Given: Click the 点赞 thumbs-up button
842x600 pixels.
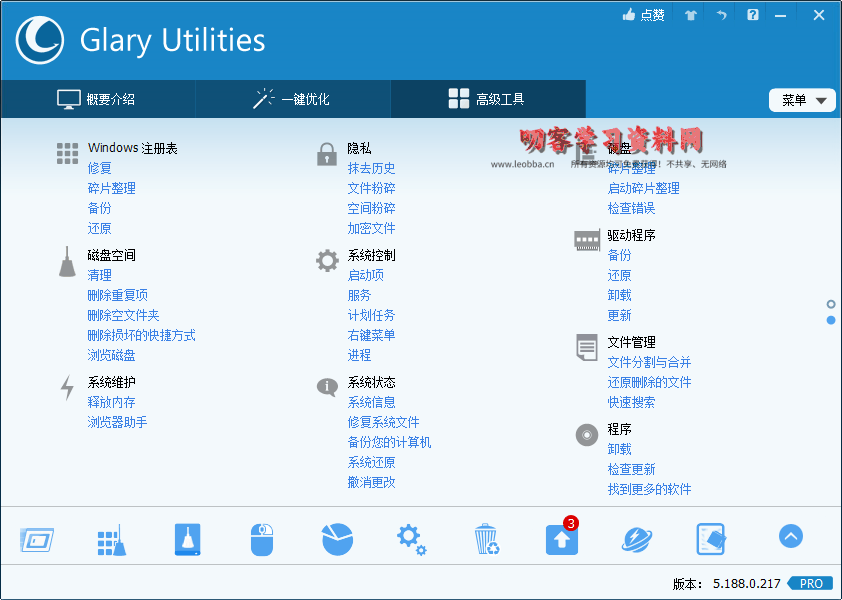Looking at the screenshot, I should [x=643, y=15].
